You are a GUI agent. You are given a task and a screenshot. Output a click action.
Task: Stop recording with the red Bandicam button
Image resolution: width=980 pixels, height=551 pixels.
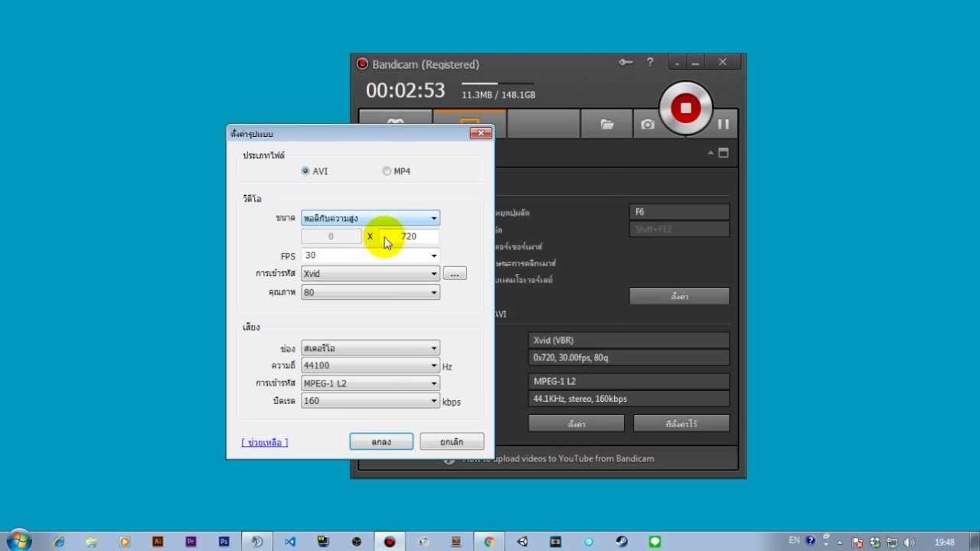click(685, 108)
